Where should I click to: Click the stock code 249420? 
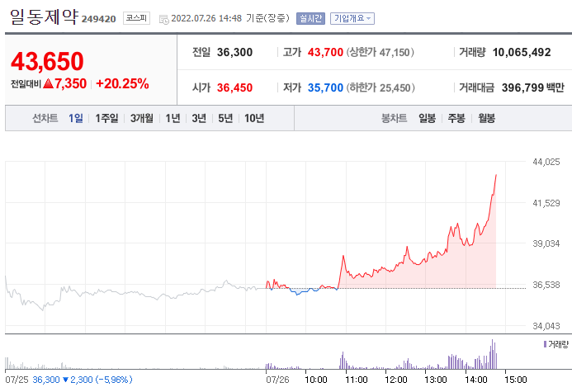click(98, 19)
